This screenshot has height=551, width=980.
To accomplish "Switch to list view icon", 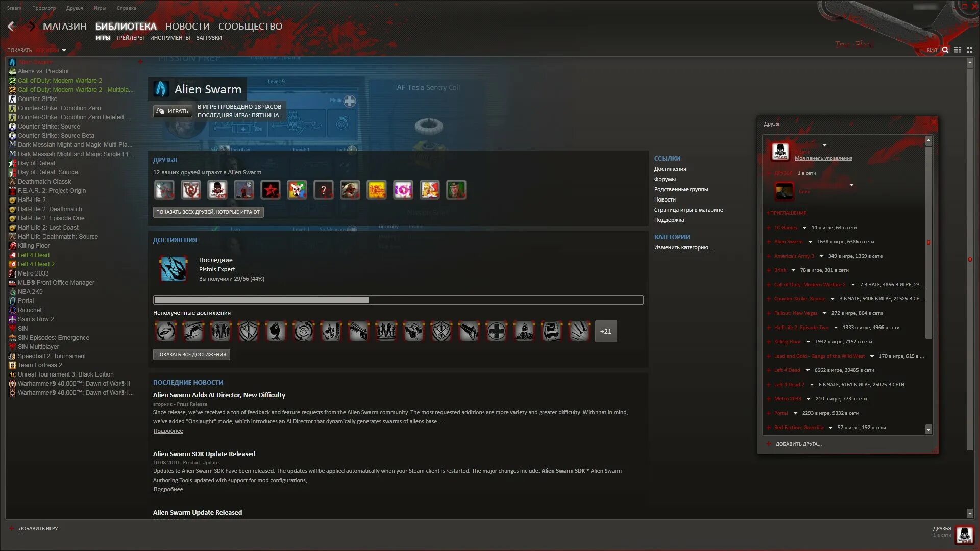I will 958,50.
